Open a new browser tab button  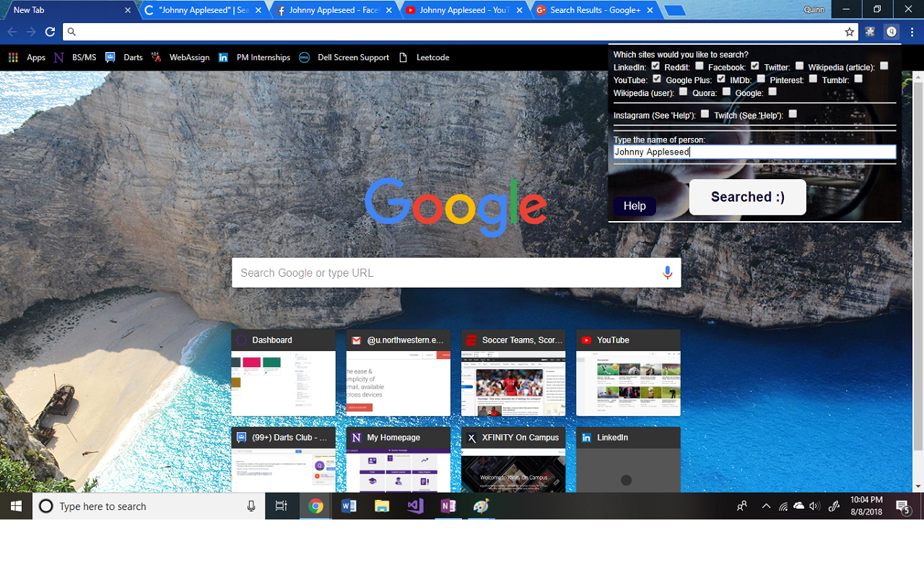click(674, 11)
